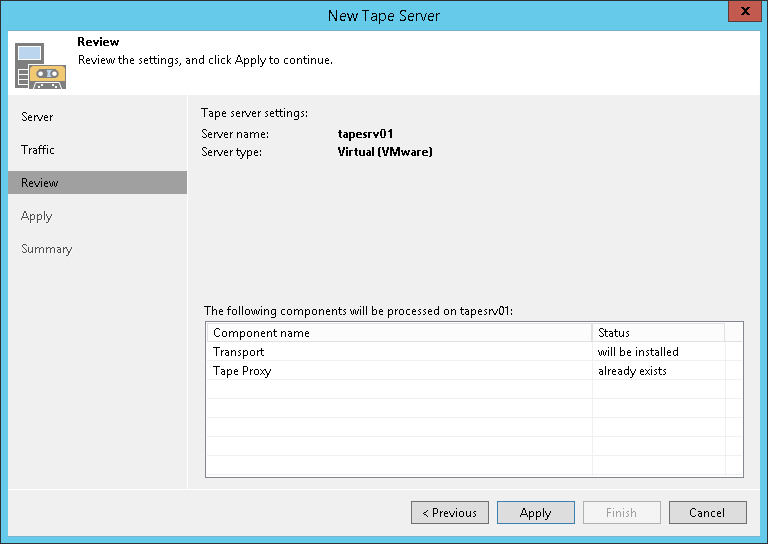Close the New Tape Server dialog
768x544 pixels.
coord(740,13)
